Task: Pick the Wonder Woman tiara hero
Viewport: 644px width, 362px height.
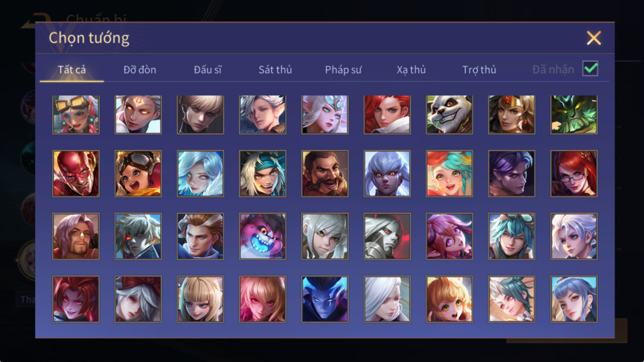Action: 512,115
